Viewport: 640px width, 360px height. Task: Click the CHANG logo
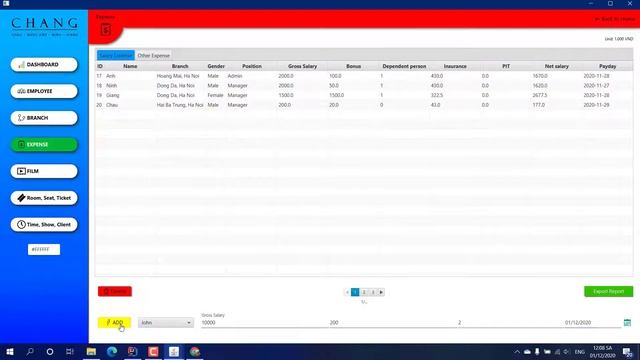pos(44,27)
